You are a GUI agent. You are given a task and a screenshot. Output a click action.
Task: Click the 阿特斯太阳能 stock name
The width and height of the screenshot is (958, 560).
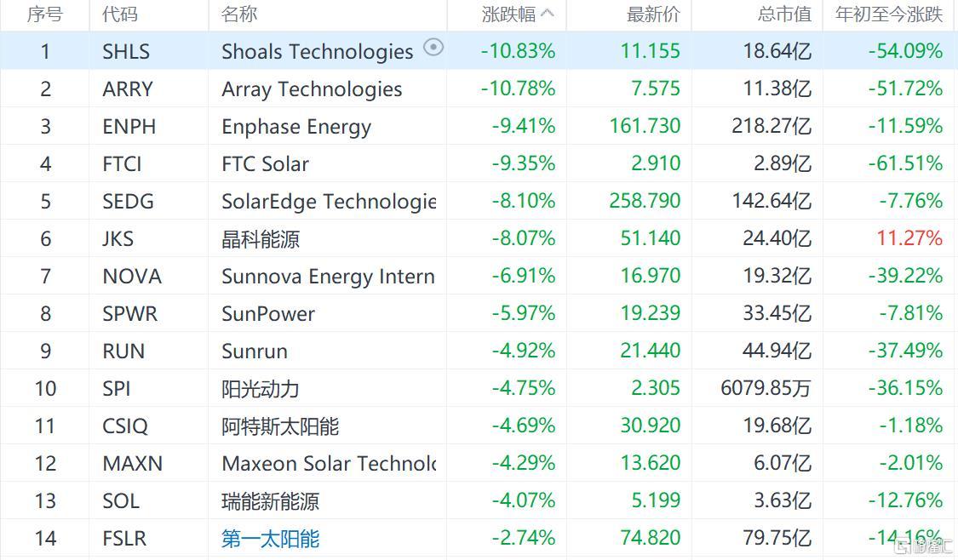click(280, 426)
